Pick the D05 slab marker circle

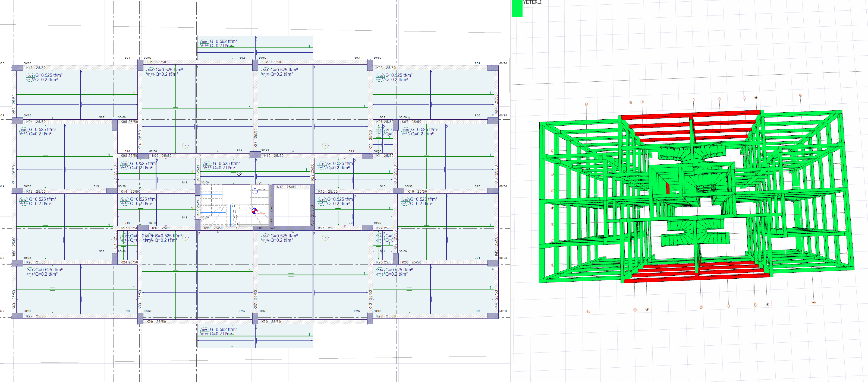coord(380,77)
